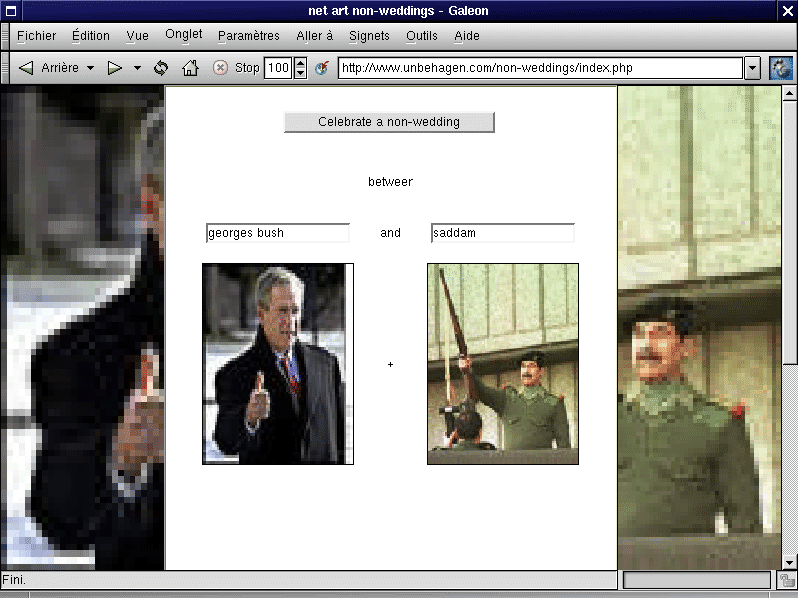This screenshot has height=598, width=798.
Task: Click the Back arrow icon
Action: click(26, 68)
